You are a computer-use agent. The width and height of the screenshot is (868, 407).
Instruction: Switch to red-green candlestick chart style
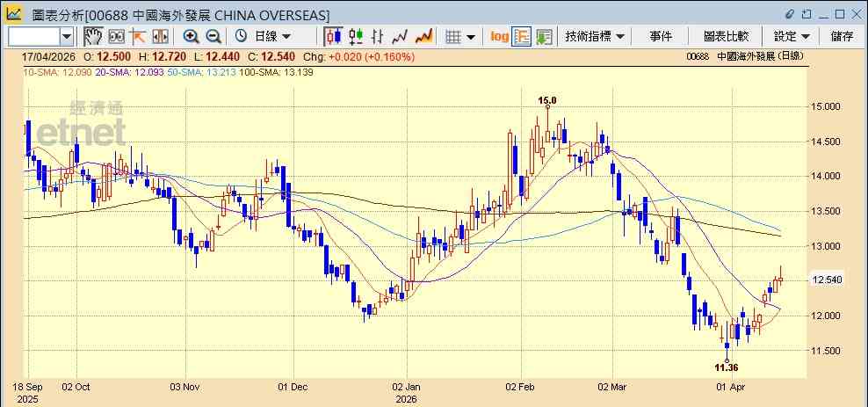(x=356, y=37)
